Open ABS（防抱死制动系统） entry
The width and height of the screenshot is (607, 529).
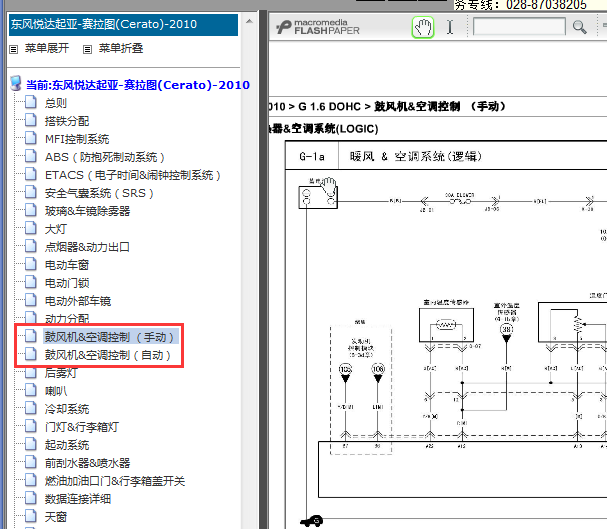(105, 157)
